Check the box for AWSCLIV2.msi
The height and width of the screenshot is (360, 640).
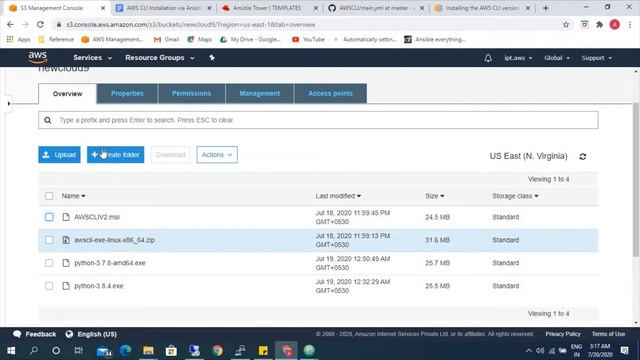click(x=49, y=217)
